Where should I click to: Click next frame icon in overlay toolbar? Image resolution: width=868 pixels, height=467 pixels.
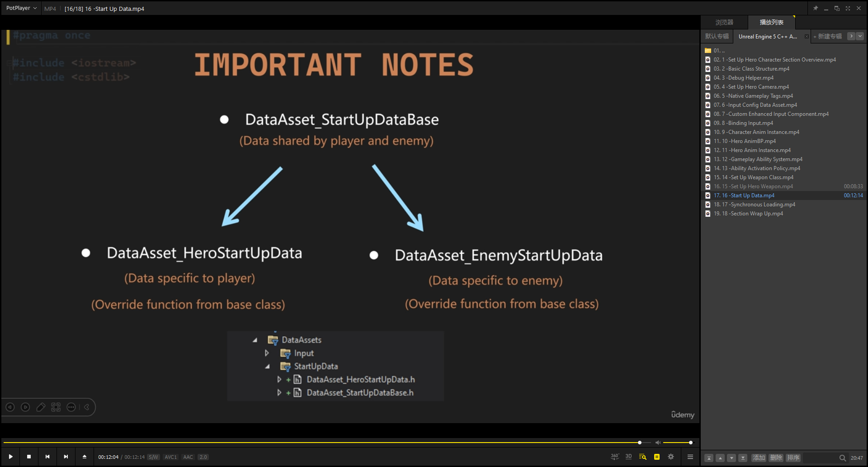pos(25,407)
